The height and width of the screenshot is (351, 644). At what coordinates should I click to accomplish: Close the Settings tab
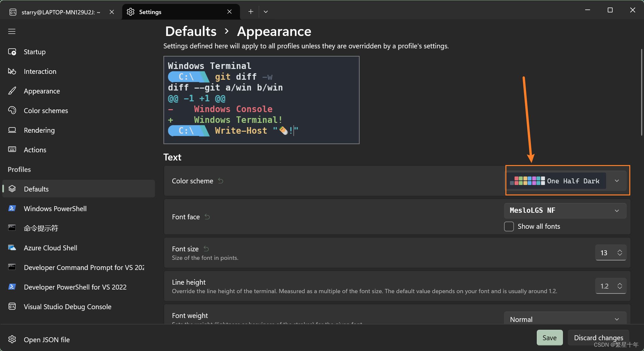[229, 12]
